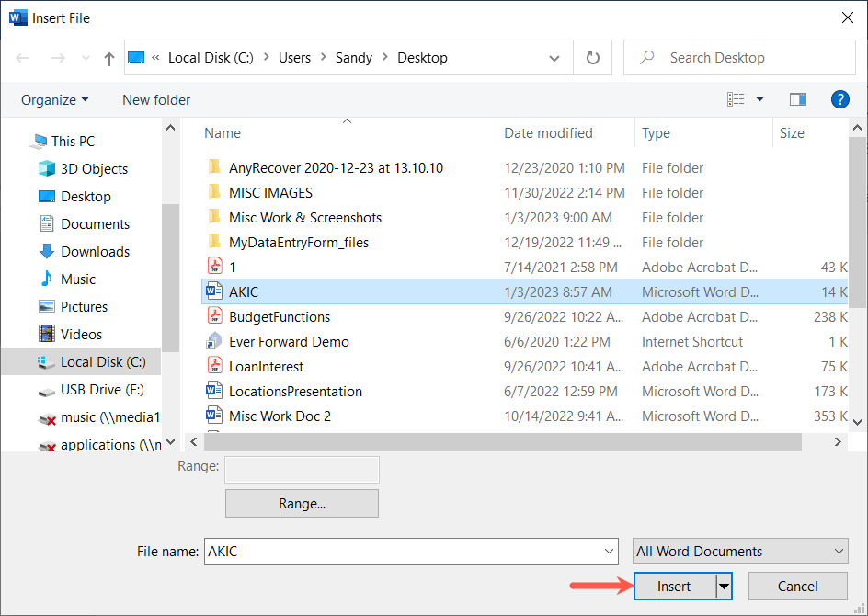Click the Up one level arrow icon
This screenshot has height=616, width=868.
click(109, 58)
